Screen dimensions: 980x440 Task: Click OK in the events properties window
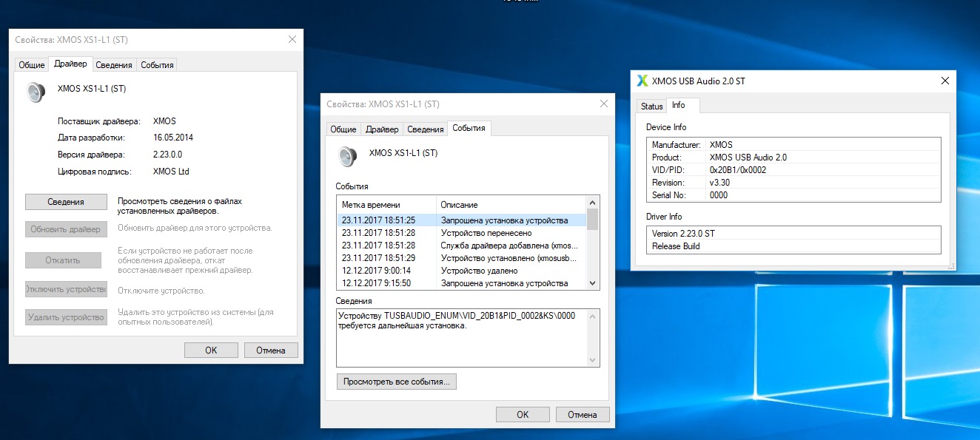click(x=523, y=414)
